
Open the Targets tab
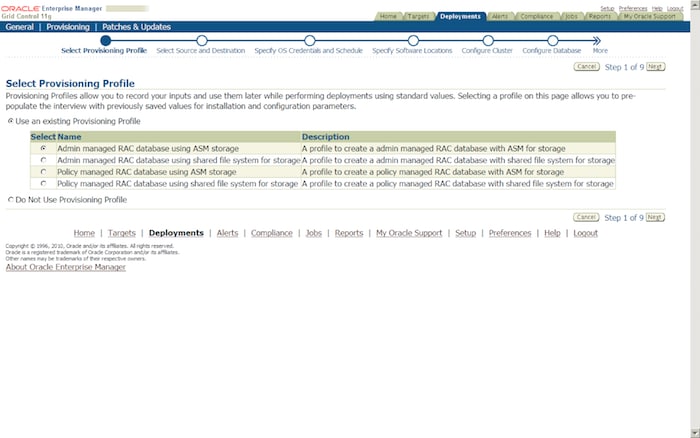click(418, 17)
